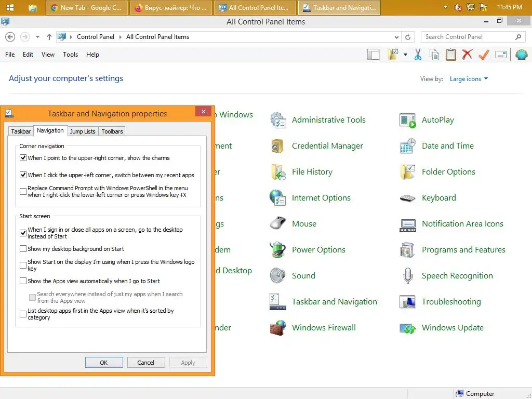Uncheck upper-right corner show charms option

(23, 158)
